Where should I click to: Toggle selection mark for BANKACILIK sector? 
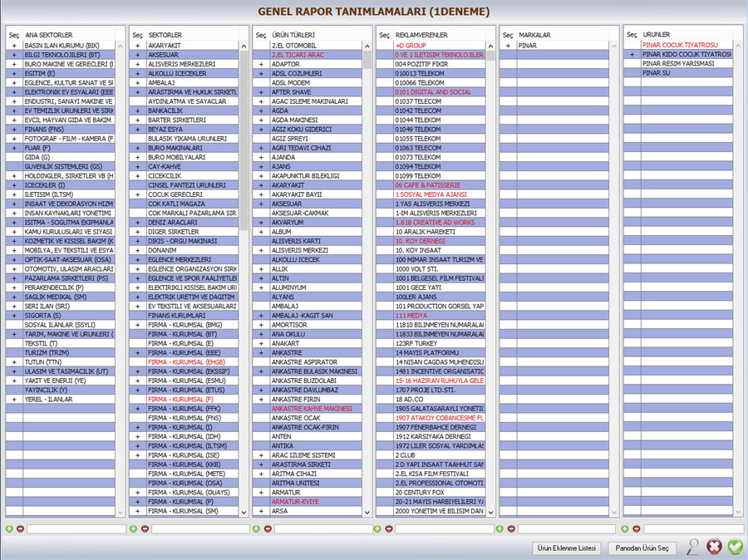pyautogui.click(x=137, y=110)
